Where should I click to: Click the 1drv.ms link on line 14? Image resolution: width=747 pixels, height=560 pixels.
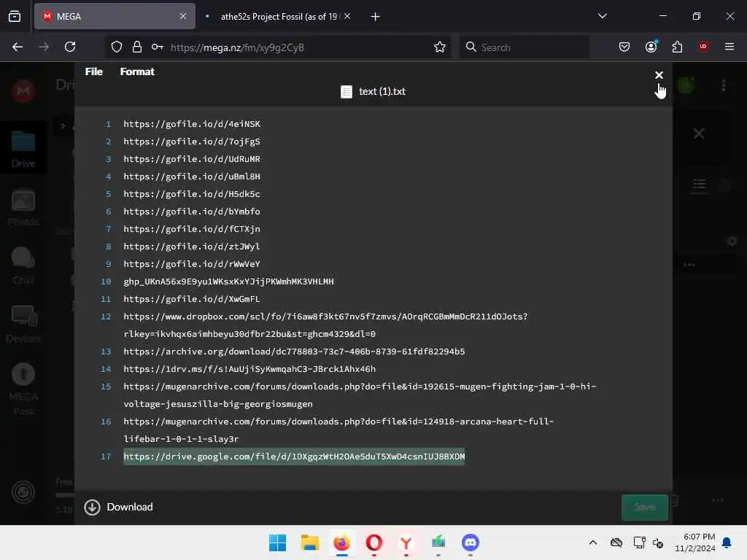249,369
